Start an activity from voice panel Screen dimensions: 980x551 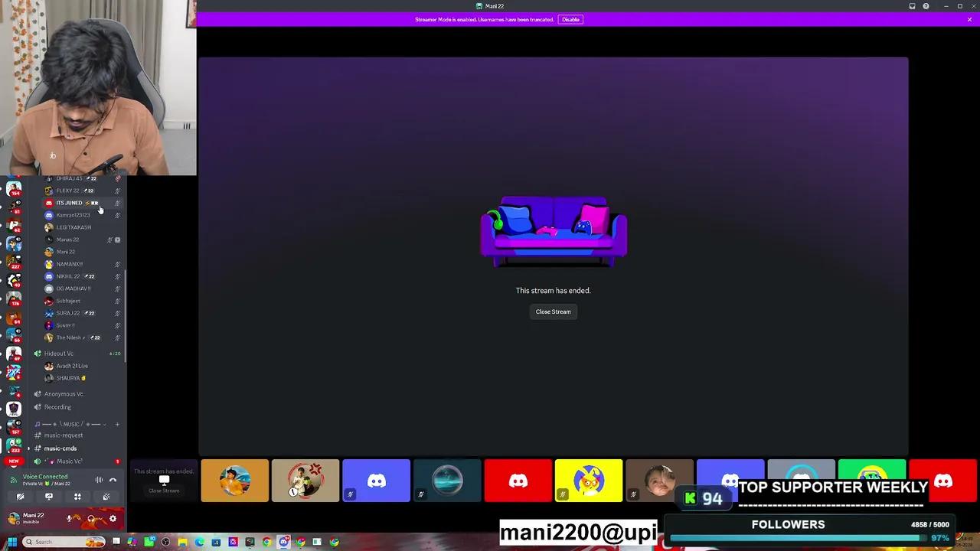[77, 497]
